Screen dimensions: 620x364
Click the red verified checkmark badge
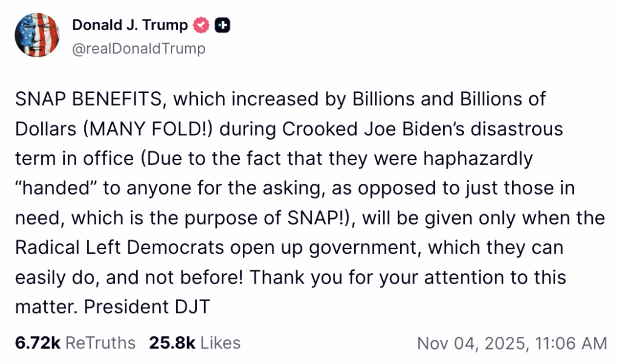coord(201,25)
